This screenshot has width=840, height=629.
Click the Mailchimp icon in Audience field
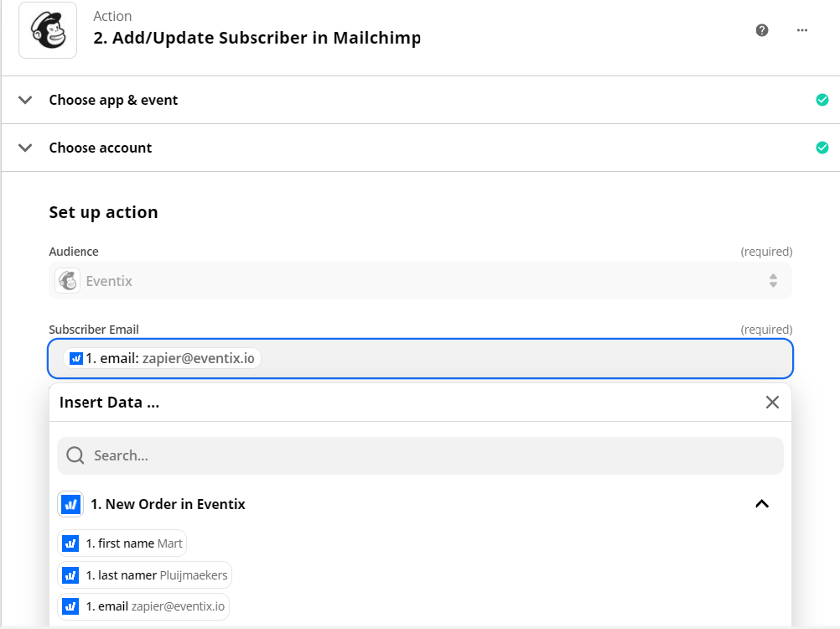pyautogui.click(x=68, y=281)
